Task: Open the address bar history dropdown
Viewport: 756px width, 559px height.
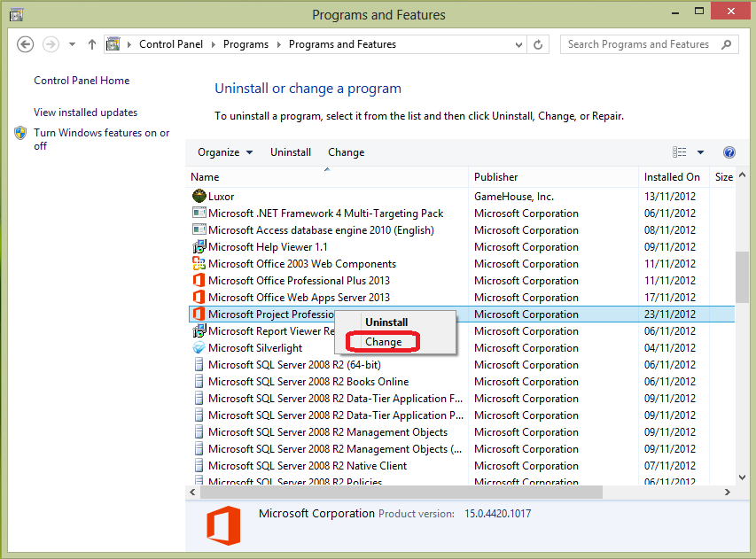Action: pyautogui.click(x=518, y=45)
